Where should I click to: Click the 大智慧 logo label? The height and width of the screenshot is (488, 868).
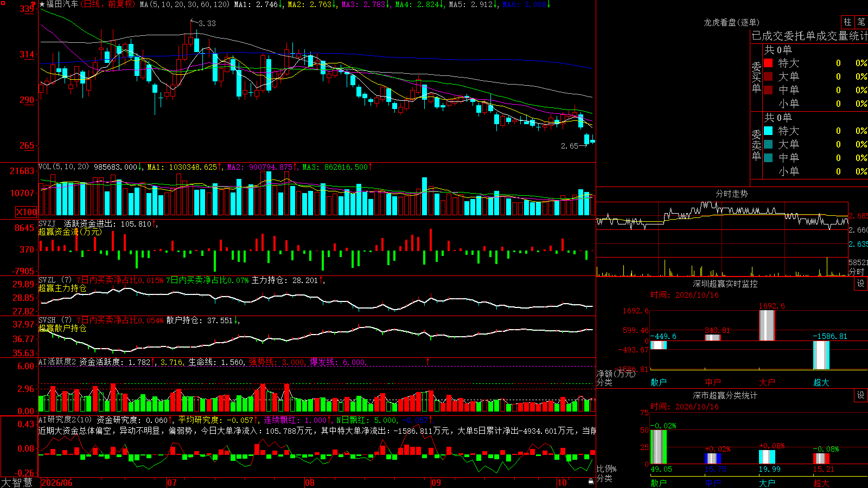(x=17, y=483)
